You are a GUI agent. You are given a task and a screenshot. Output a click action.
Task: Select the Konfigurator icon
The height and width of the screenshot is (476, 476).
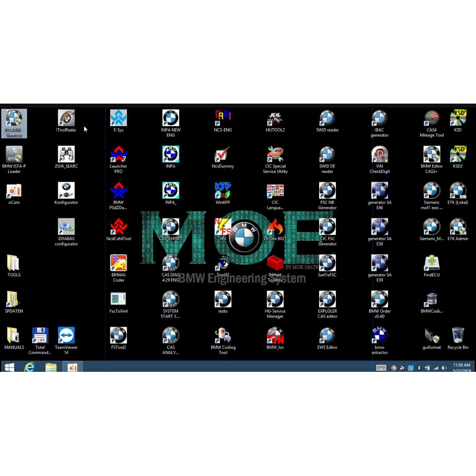click(x=66, y=194)
